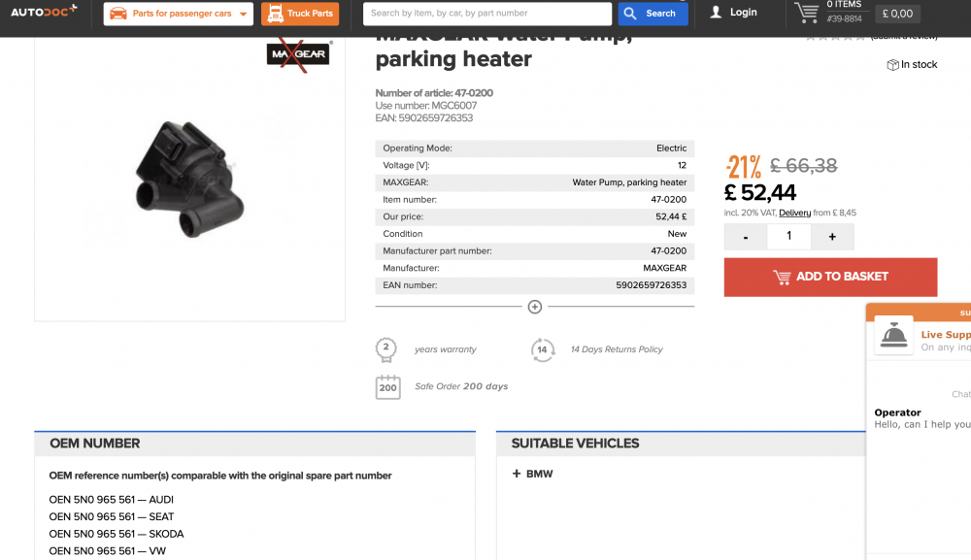Enlarge the water pump product image
The width and height of the screenshot is (971, 560).
[x=189, y=180]
